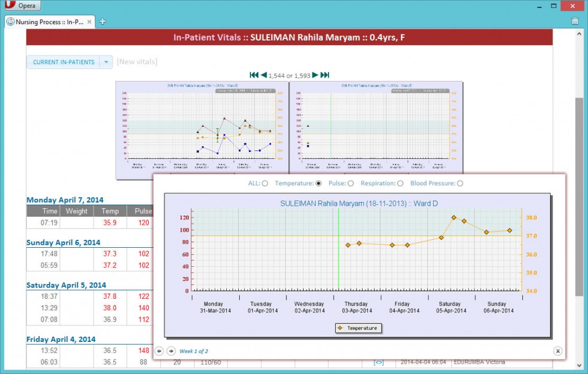
Task: Dismiss the vitals chart popup
Action: pyautogui.click(x=558, y=350)
